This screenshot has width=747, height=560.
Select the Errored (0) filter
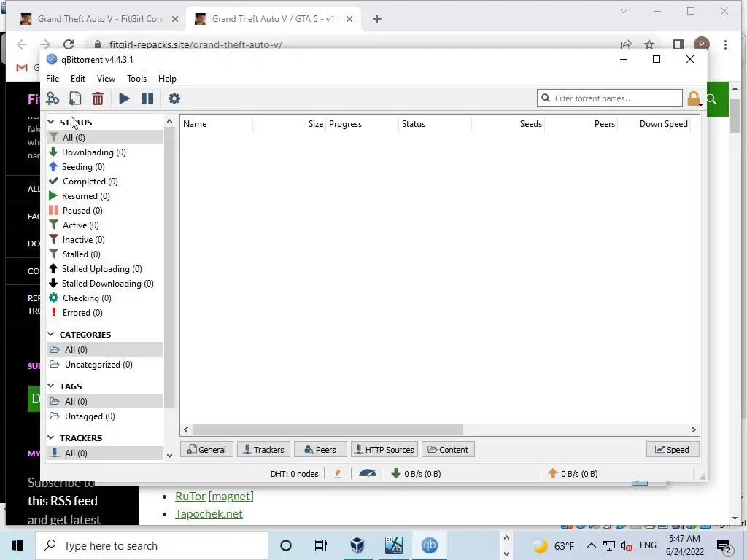105,313
